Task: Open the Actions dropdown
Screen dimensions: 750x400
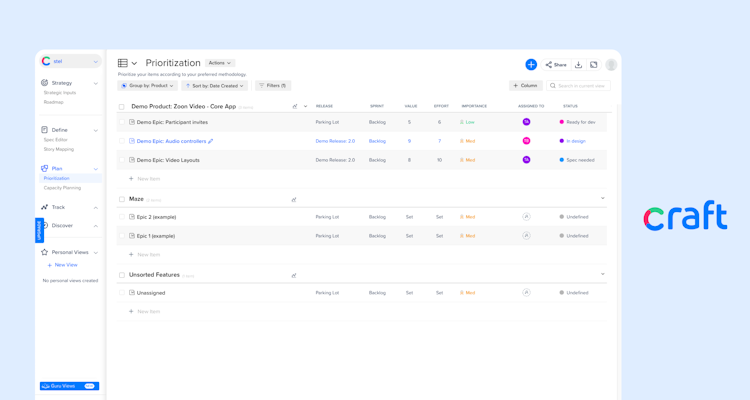Action: 220,63
